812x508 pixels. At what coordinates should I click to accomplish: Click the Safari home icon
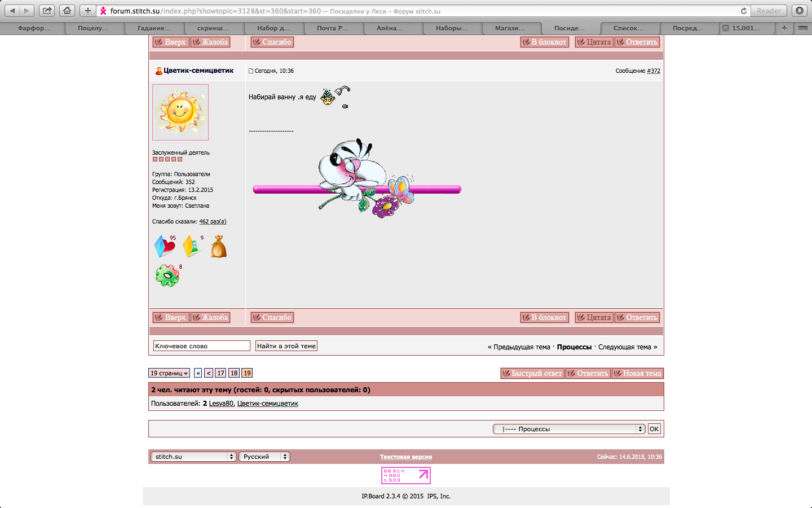coord(67,11)
